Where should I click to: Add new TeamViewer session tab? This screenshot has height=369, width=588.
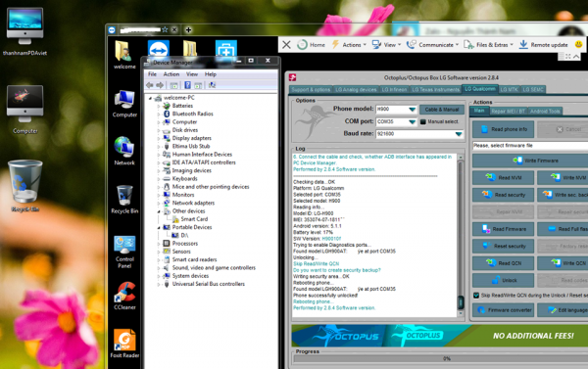[188, 29]
